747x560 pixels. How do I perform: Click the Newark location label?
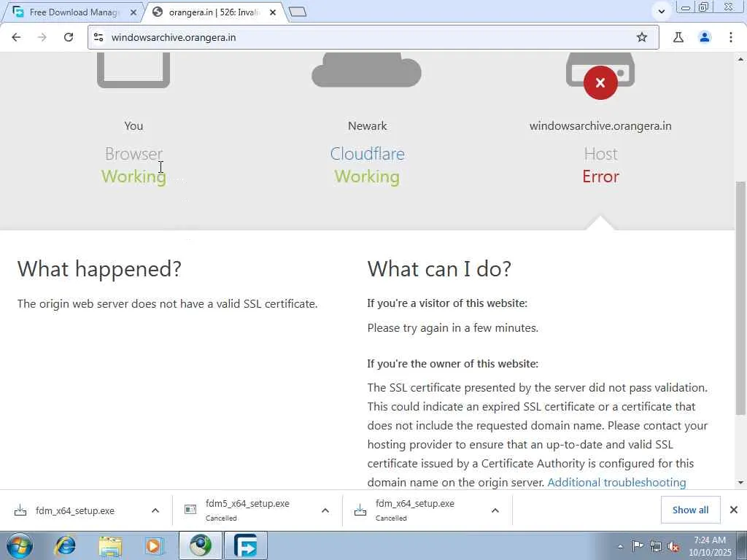368,126
